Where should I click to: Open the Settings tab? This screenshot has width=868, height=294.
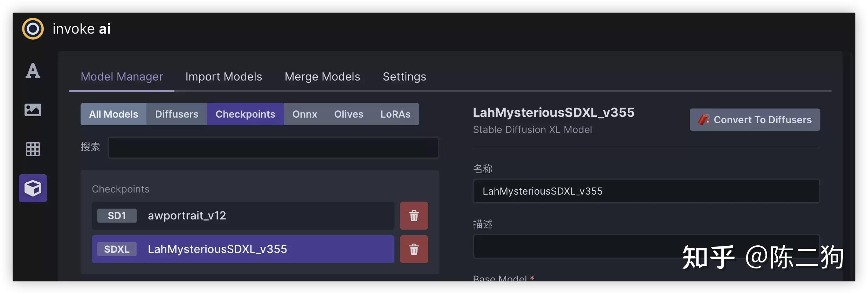click(x=404, y=77)
